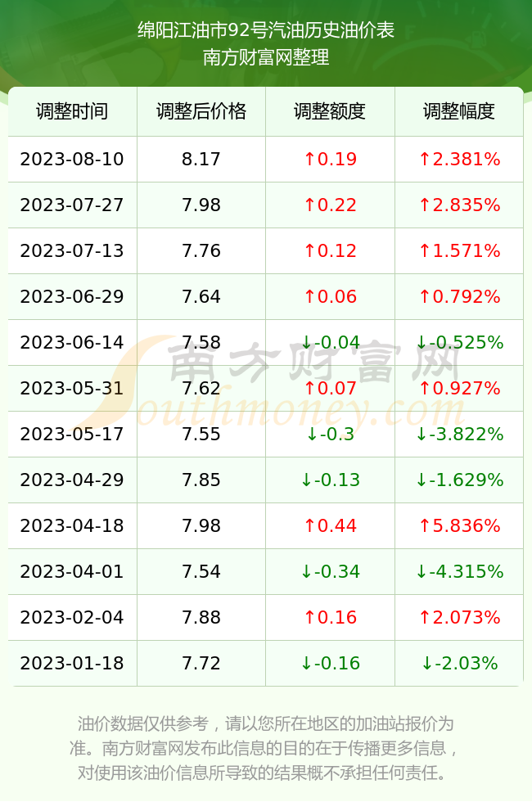Click the ↓-2.03% percentage cell
This screenshot has width=532, height=802.
click(x=459, y=664)
